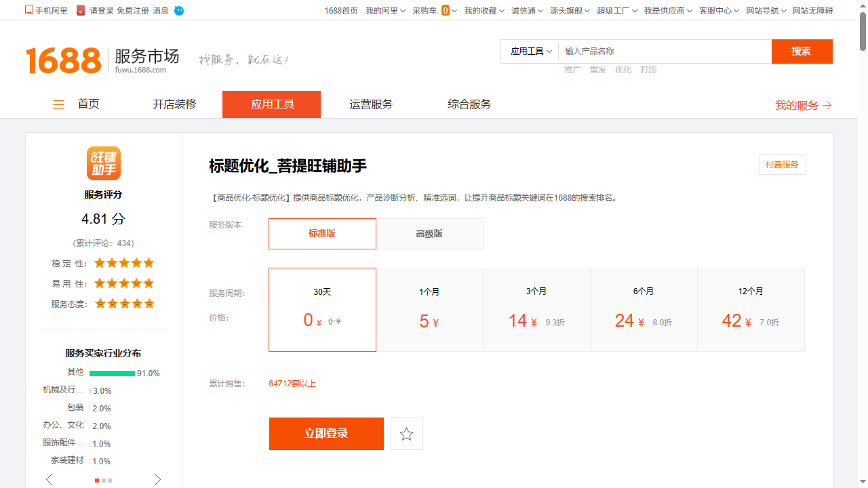
Task: Open the 1688首页 link
Action: (341, 11)
